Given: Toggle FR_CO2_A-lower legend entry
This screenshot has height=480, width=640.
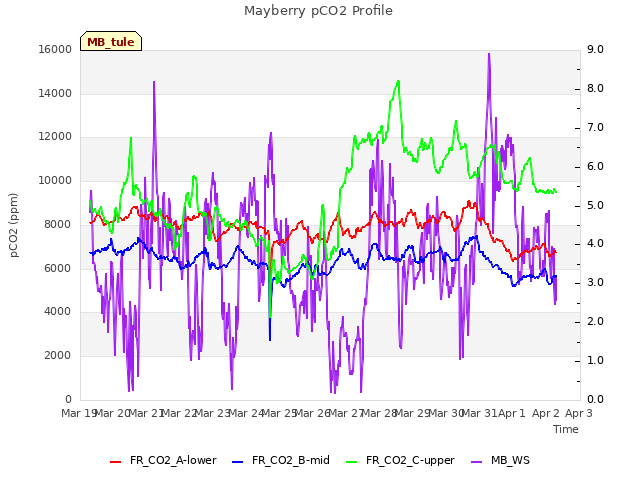Looking at the screenshot, I should pos(164,460).
